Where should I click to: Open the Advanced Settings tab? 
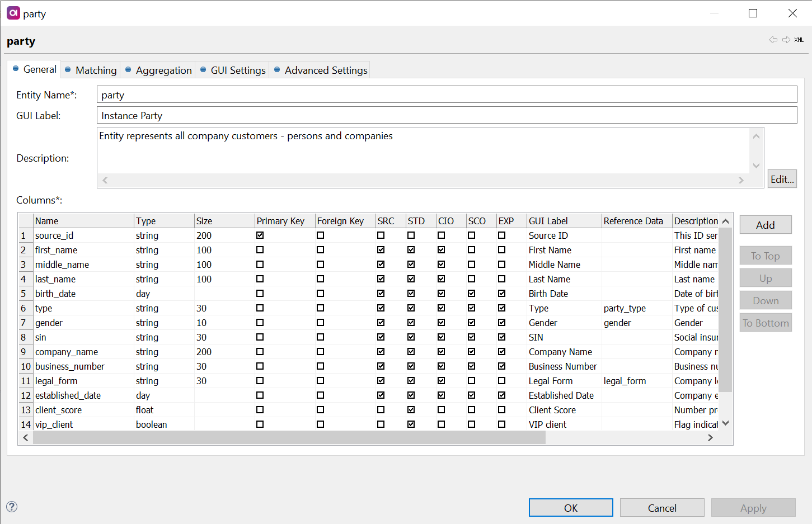[326, 70]
